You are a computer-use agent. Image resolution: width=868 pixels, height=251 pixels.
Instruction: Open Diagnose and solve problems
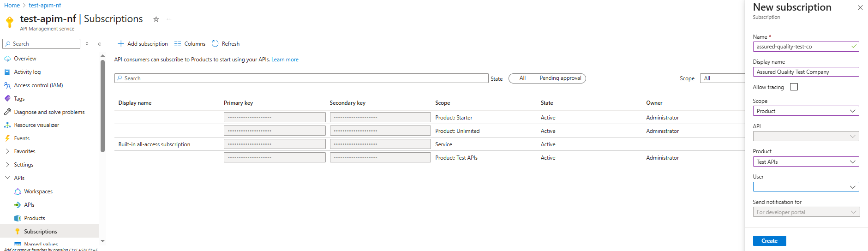[x=49, y=112]
